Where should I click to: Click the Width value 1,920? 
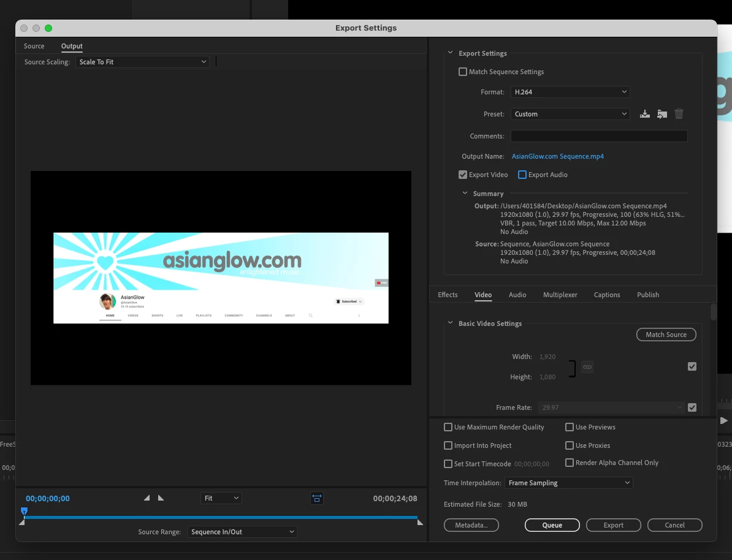pos(547,357)
